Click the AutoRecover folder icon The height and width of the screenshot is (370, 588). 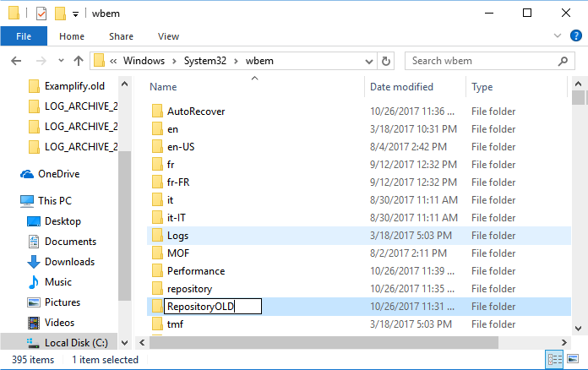click(x=156, y=111)
